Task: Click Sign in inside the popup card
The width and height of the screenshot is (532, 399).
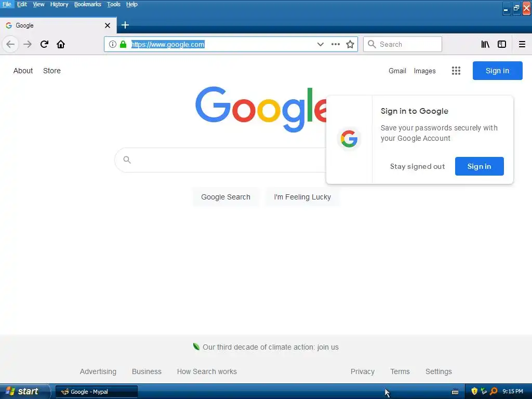Action: tap(479, 166)
